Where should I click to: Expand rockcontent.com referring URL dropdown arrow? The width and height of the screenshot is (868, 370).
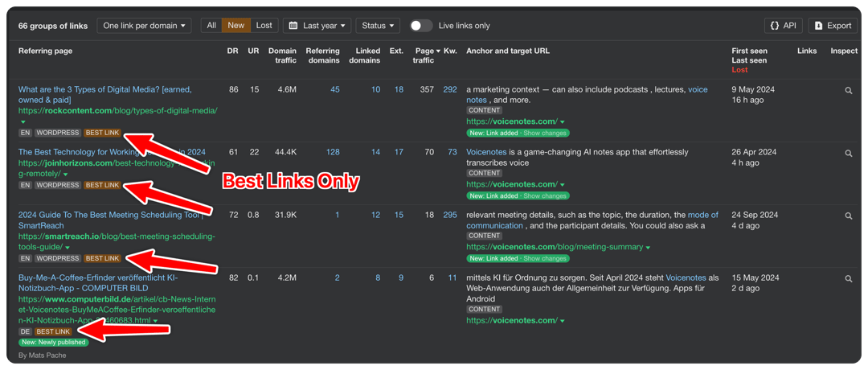(x=23, y=121)
